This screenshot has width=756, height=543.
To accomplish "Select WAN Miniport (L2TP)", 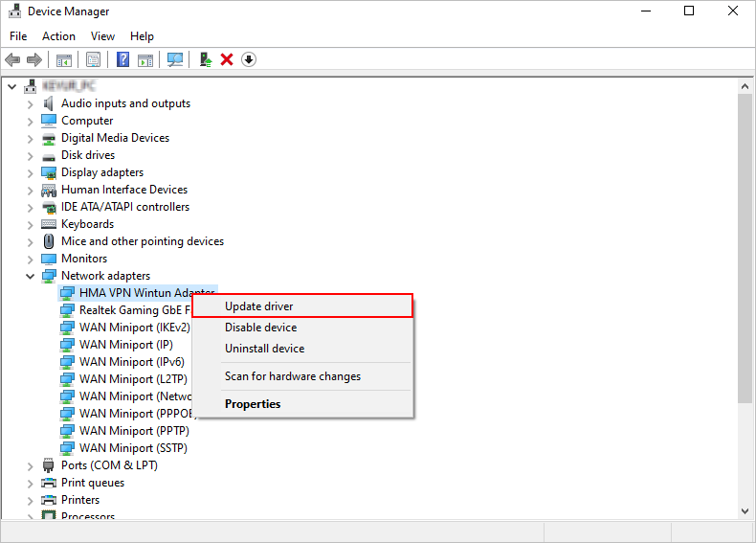I will (x=133, y=379).
